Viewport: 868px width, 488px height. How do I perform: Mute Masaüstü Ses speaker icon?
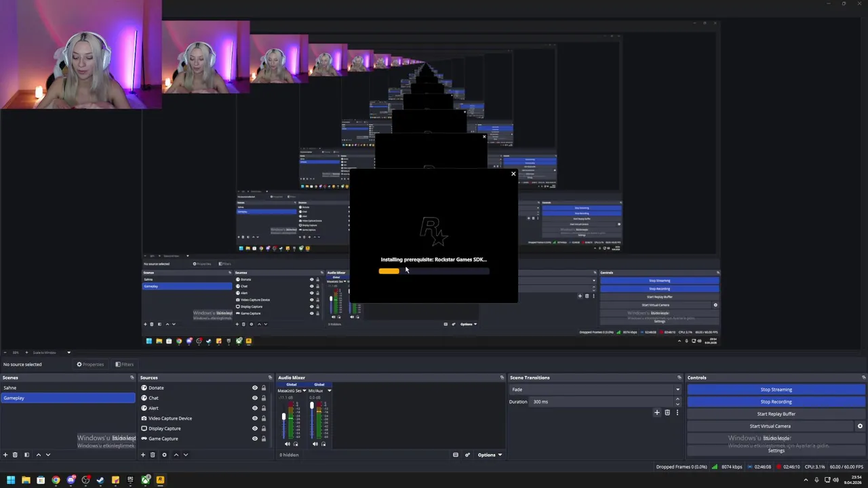coord(287,444)
